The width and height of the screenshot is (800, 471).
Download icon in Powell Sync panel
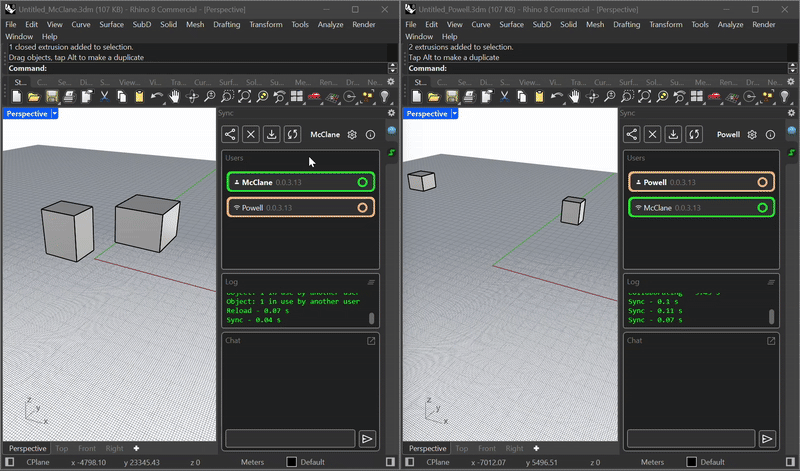tap(673, 135)
